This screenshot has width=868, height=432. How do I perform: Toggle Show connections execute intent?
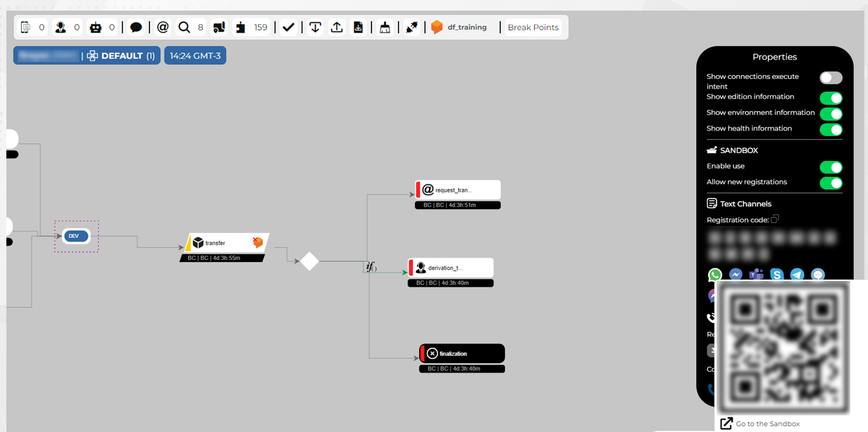(x=831, y=78)
